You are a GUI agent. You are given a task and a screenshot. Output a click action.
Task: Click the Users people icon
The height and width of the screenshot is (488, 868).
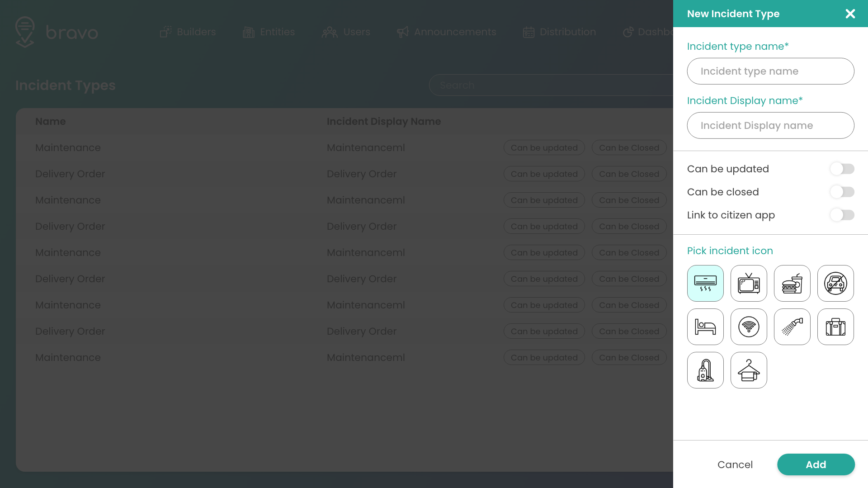(x=330, y=32)
